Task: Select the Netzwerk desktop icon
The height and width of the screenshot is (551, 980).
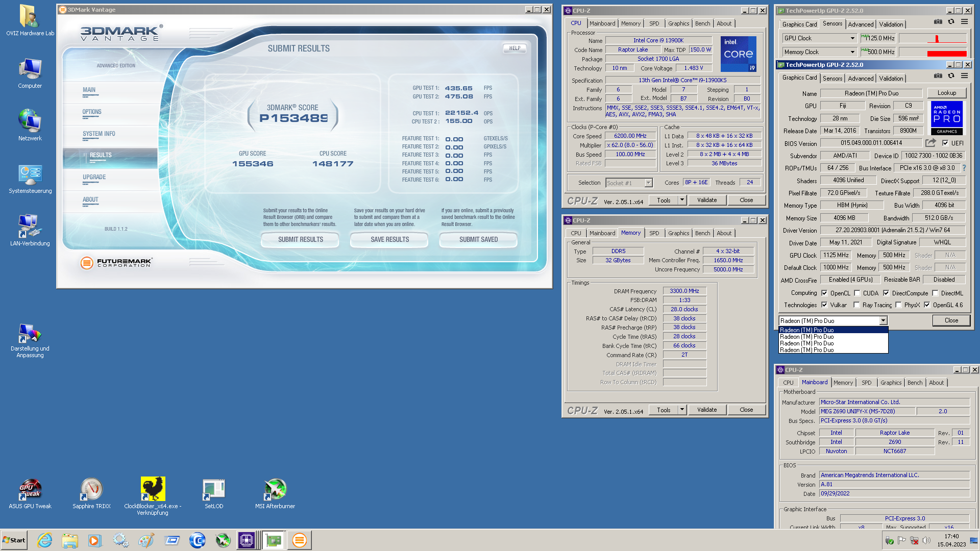Action: [x=30, y=125]
